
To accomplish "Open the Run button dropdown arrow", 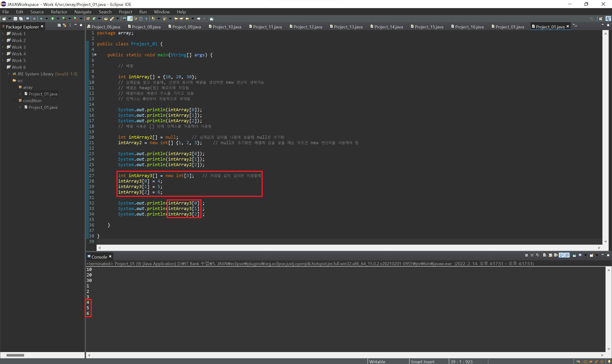I will point(58,19).
